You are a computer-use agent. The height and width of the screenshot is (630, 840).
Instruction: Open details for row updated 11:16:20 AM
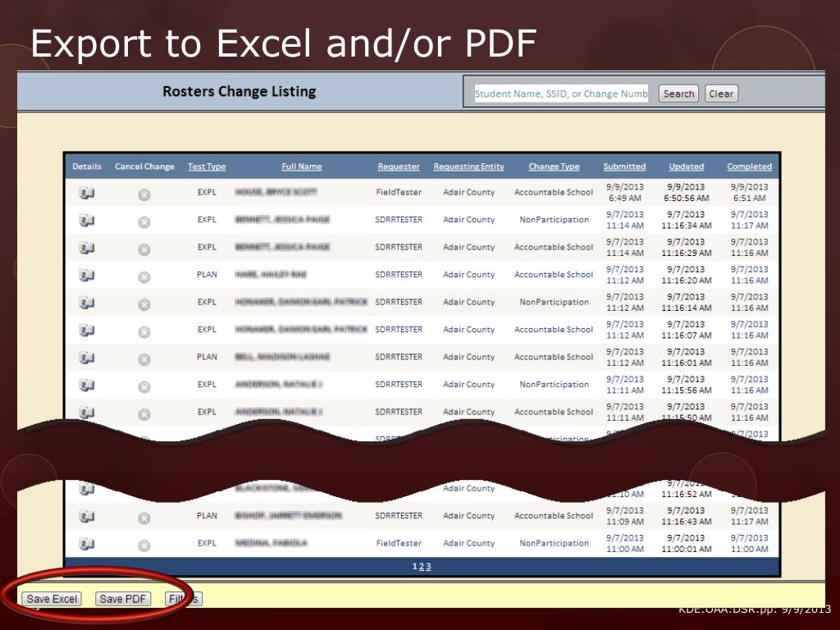click(87, 275)
